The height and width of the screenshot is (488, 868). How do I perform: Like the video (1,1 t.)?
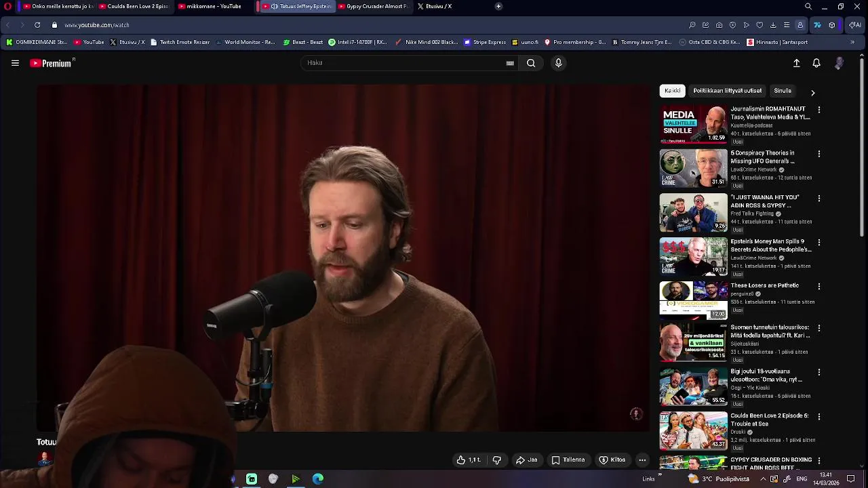[469, 460]
